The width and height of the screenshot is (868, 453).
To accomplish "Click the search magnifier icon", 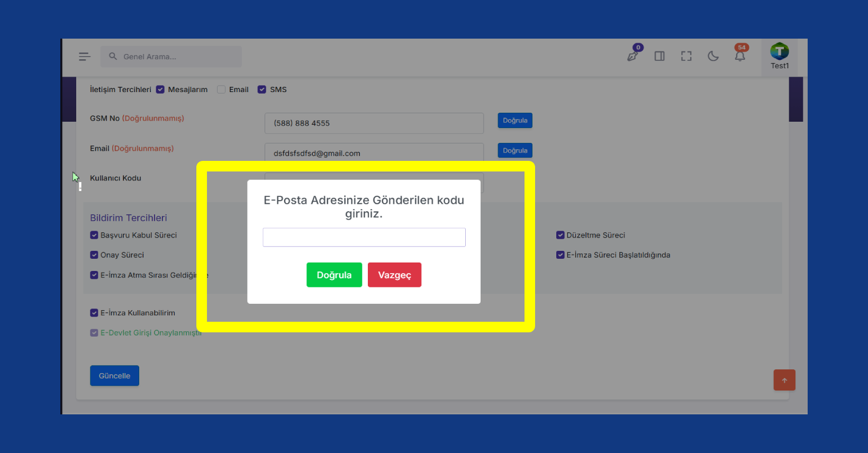I will tap(113, 56).
